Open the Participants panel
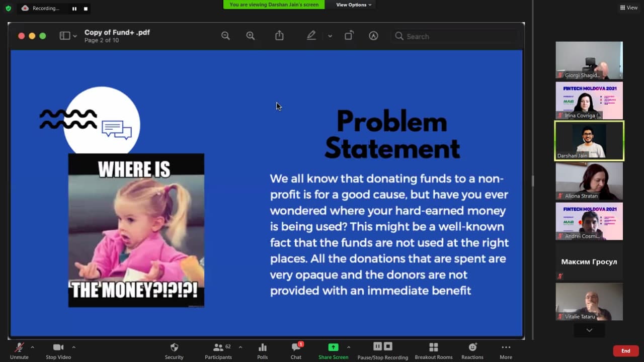644x362 pixels. click(218, 350)
